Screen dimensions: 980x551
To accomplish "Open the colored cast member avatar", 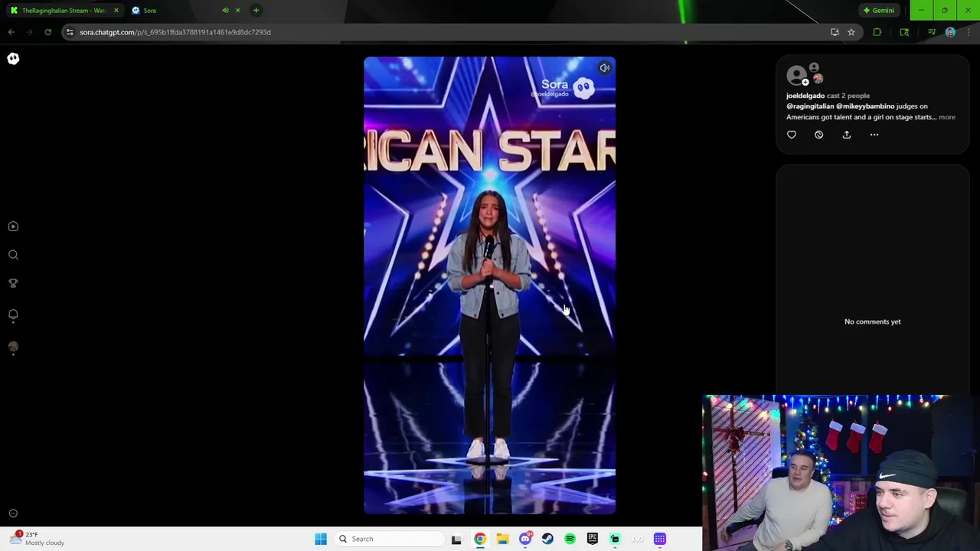I will click(818, 79).
